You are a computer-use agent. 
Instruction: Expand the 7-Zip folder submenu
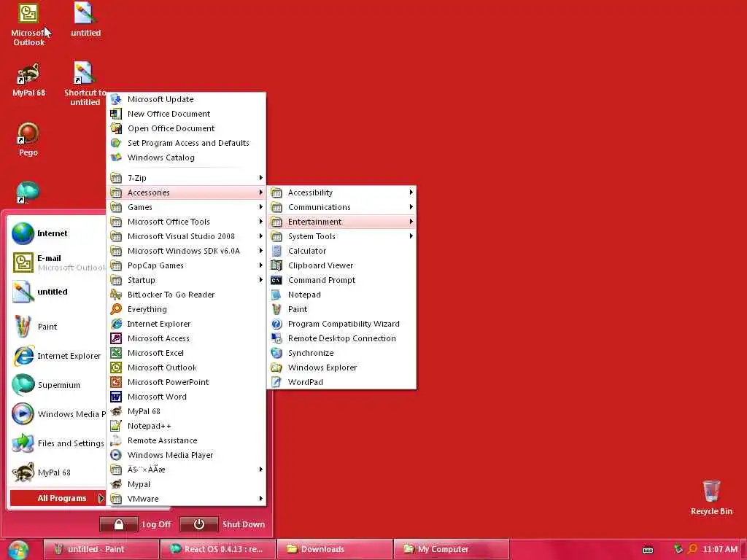(x=186, y=178)
